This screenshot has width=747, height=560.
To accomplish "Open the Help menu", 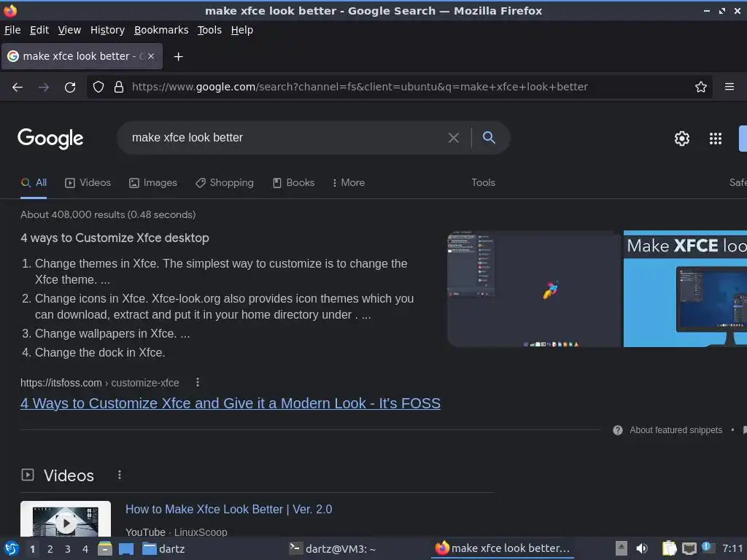I will pyautogui.click(x=242, y=30).
